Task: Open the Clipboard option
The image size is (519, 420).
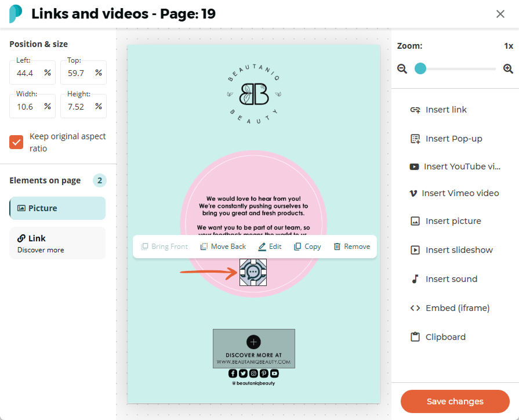Action: pos(438,337)
